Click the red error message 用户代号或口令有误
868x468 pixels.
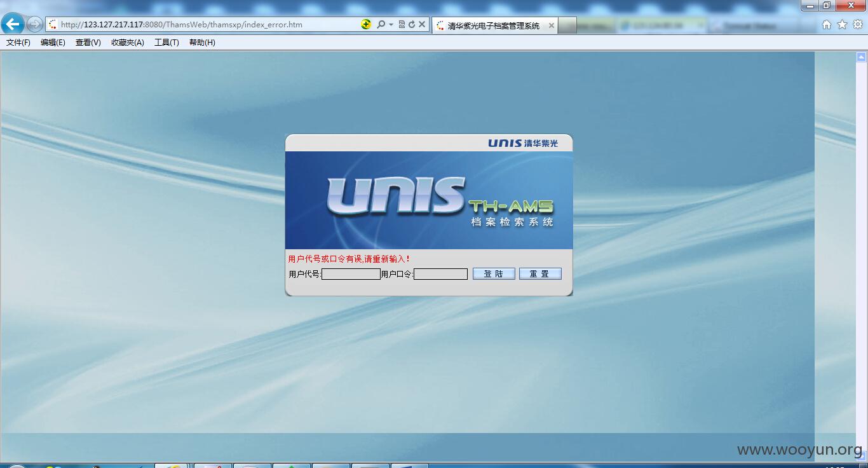[x=349, y=259]
